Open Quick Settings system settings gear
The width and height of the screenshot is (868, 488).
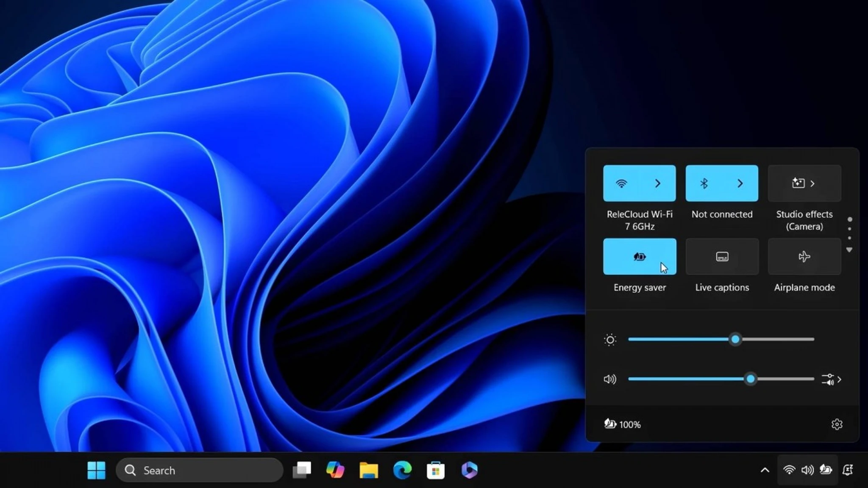(836, 424)
